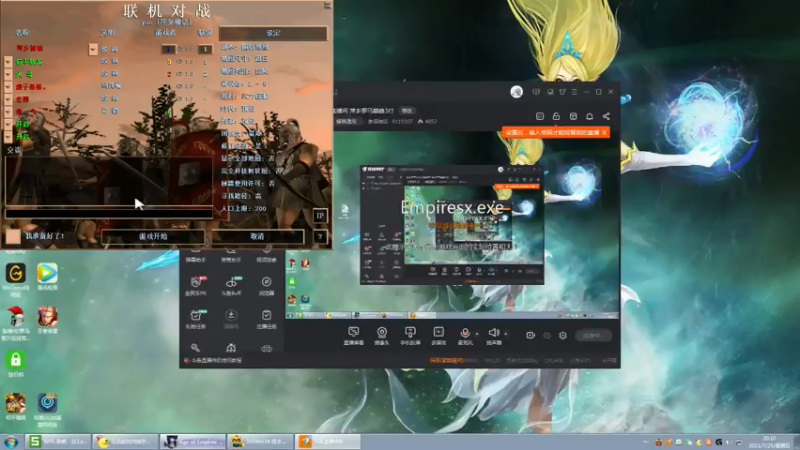Open Windows Start button
The width and height of the screenshot is (800, 450).
[11, 441]
